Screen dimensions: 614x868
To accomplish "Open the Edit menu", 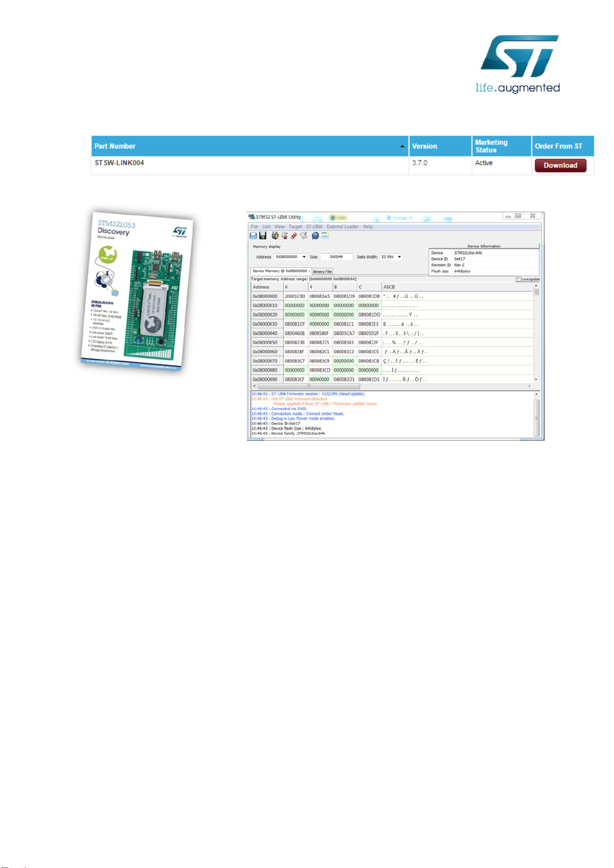I will [x=266, y=227].
